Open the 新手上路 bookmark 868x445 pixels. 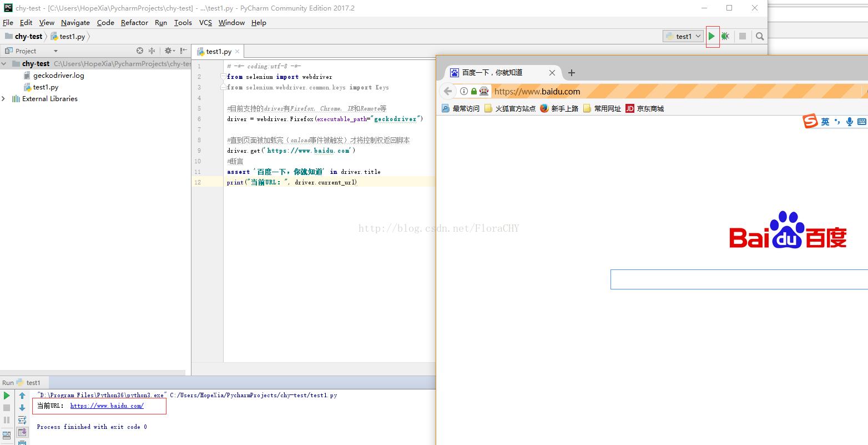559,108
